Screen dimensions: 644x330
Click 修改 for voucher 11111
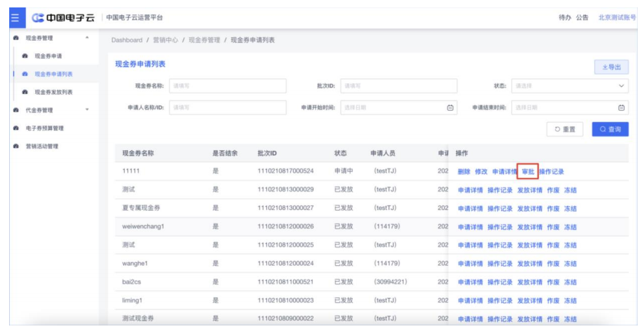pos(481,172)
